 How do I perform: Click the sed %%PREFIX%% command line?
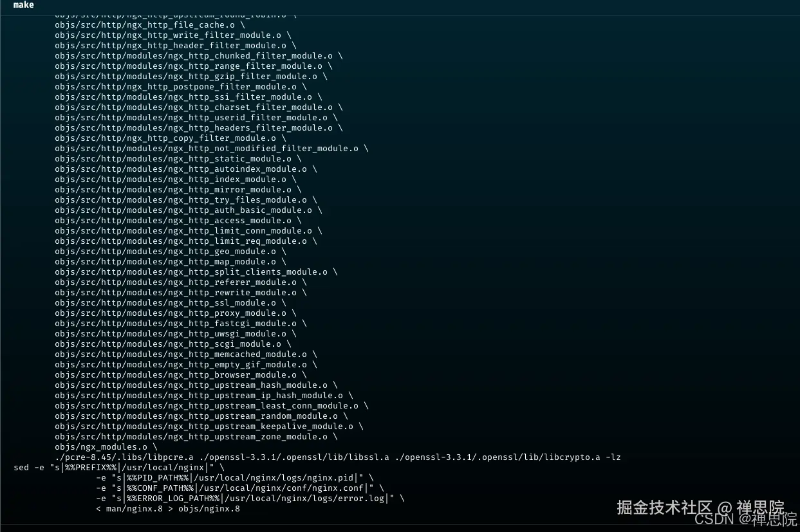(119, 468)
